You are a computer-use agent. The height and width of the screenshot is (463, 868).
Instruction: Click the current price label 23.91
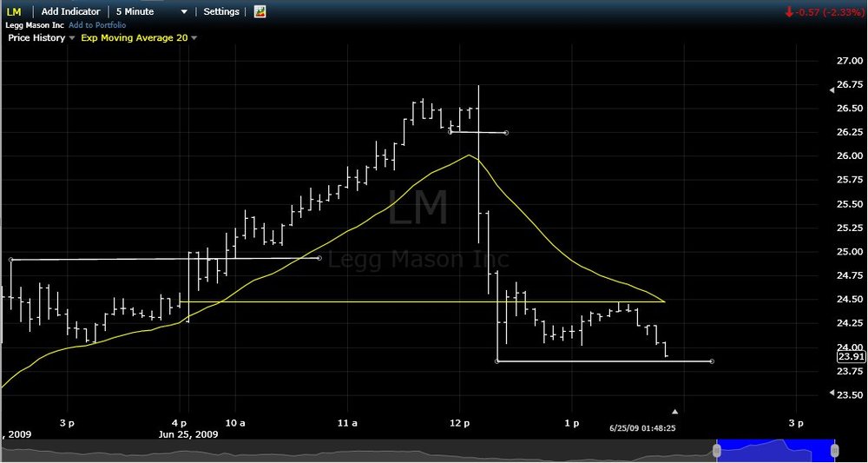pos(852,357)
